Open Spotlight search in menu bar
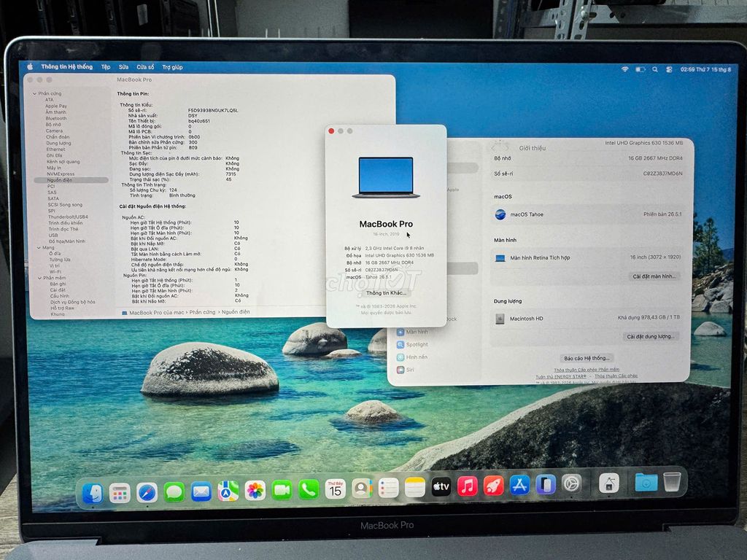747x560 pixels. (655, 69)
